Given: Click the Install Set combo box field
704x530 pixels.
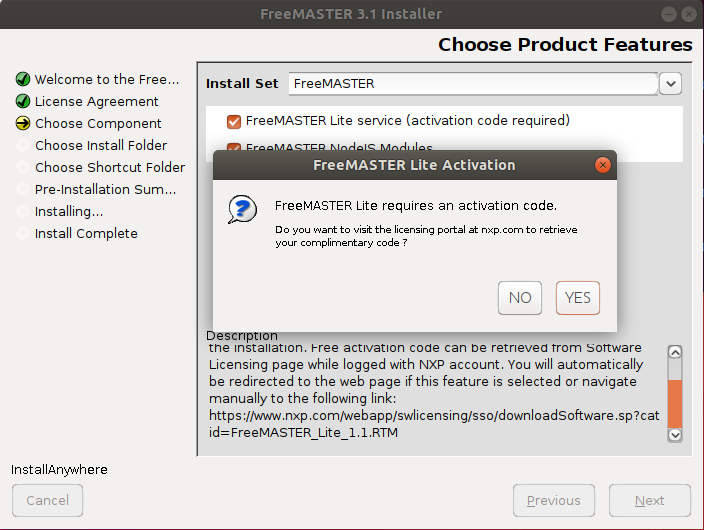Looking at the screenshot, I should [472, 84].
